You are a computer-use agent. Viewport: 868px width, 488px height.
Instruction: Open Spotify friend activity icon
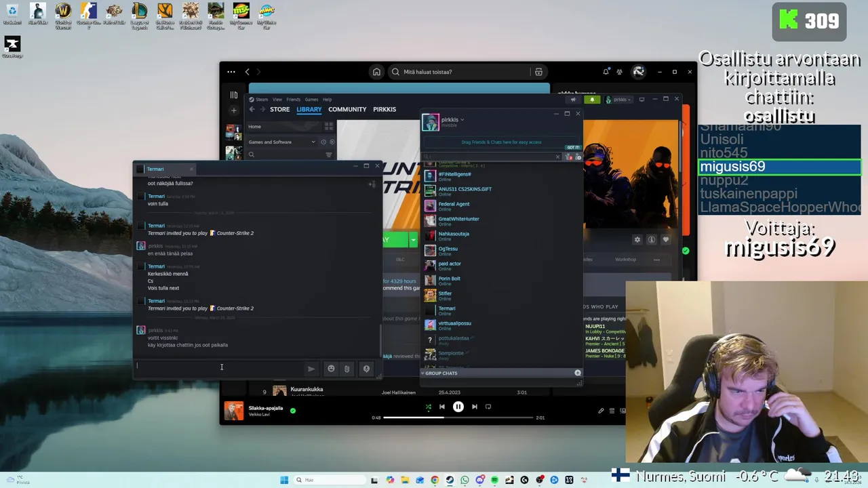click(x=619, y=72)
